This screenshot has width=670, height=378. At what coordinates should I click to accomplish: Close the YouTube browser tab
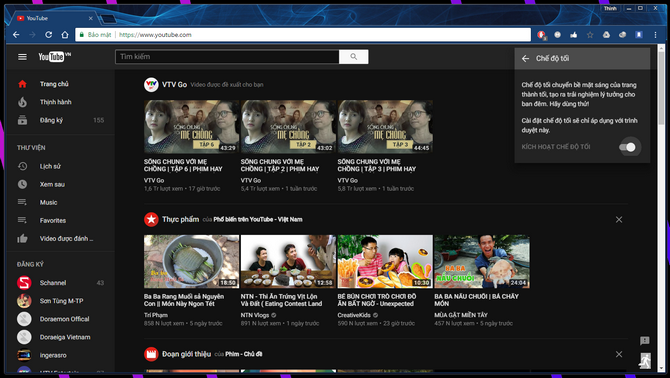pyautogui.click(x=91, y=18)
